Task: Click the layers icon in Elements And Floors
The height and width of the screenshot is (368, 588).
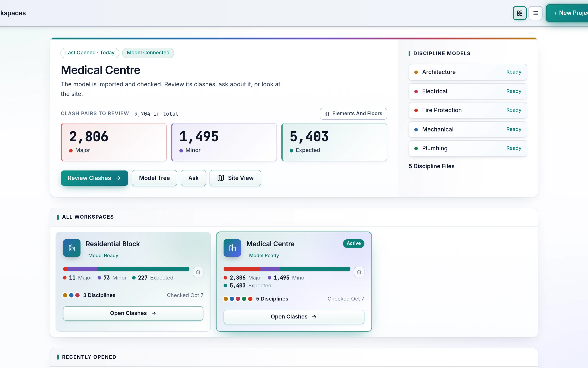Action: [327, 114]
